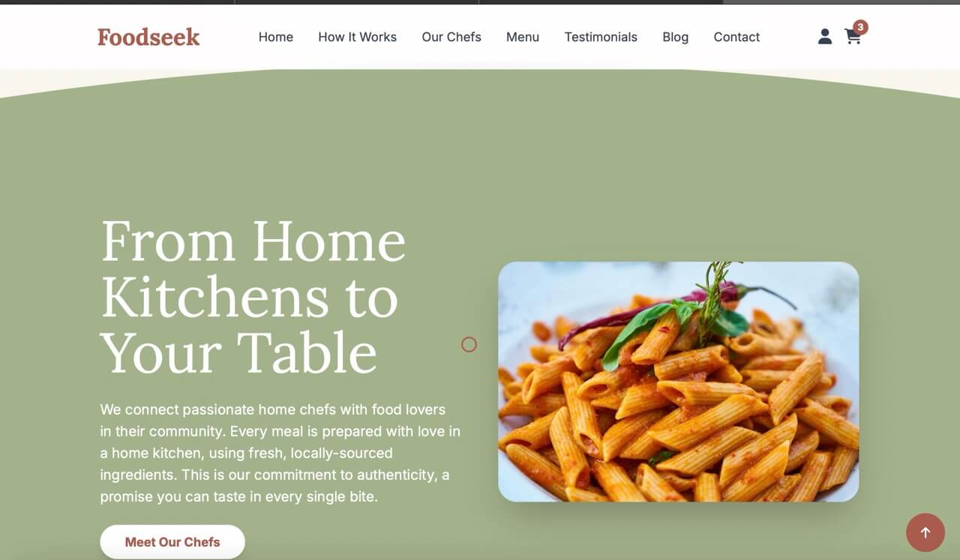Viewport: 960px width, 560px height.
Task: Open the Blog page
Action: click(675, 37)
